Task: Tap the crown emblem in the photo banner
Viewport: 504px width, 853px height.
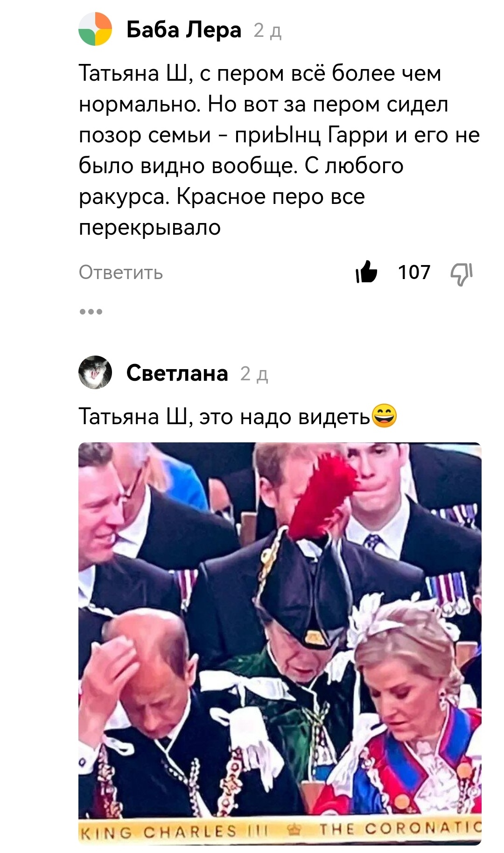Action: pos(295,830)
